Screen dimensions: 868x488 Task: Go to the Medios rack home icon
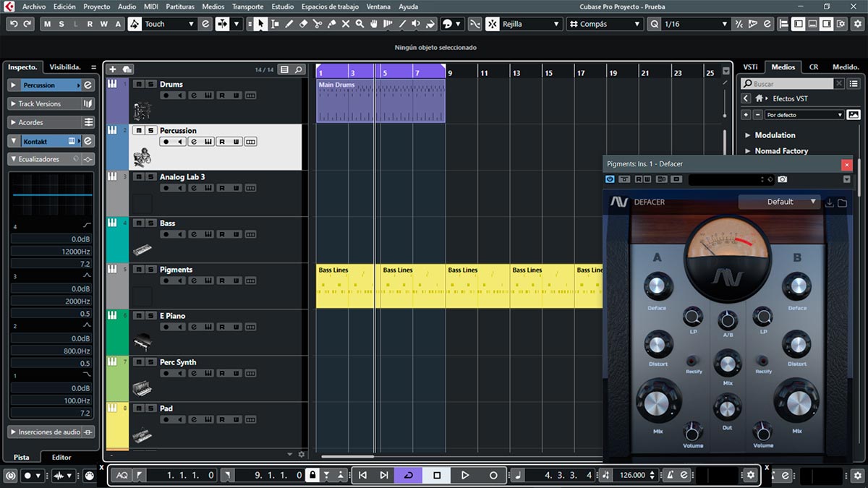(759, 98)
